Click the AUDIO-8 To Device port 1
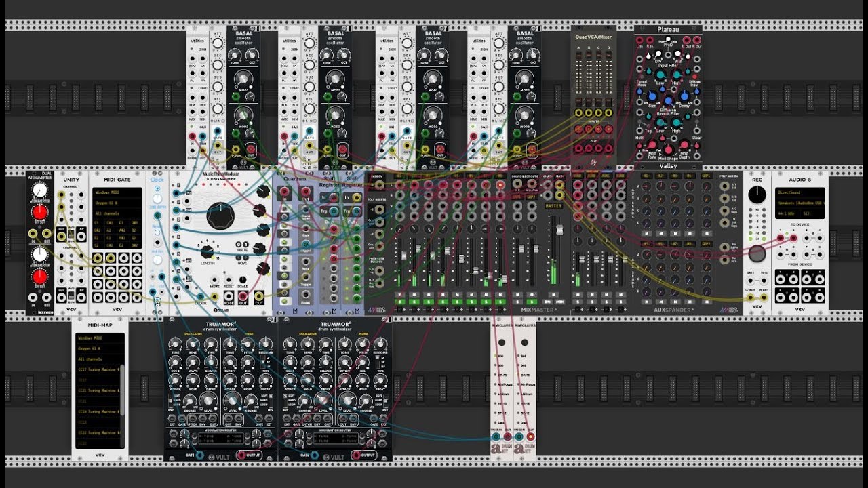This screenshot has width=868, height=488. point(780,238)
